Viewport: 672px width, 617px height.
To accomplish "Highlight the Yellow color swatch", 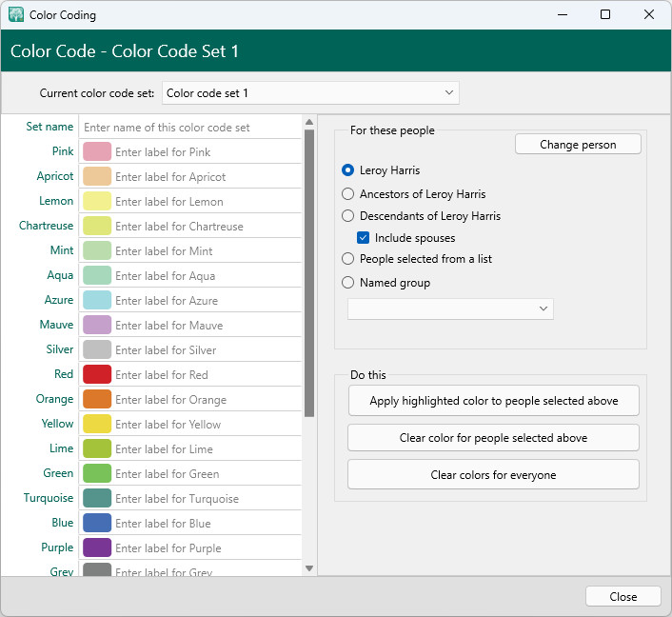I will 97,424.
